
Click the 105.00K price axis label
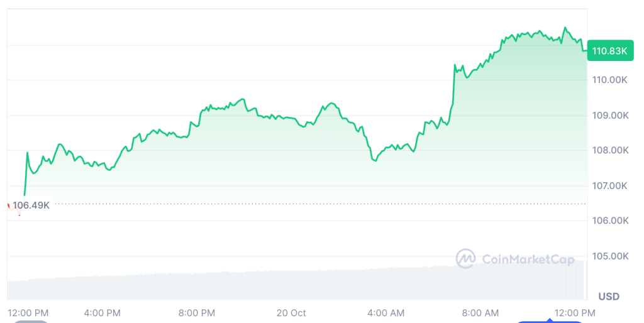point(609,256)
